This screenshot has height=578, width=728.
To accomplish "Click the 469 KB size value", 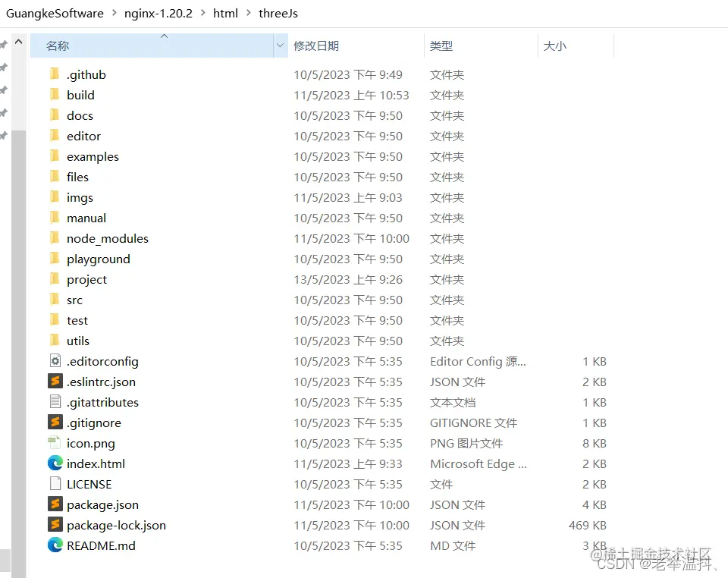I will [587, 525].
